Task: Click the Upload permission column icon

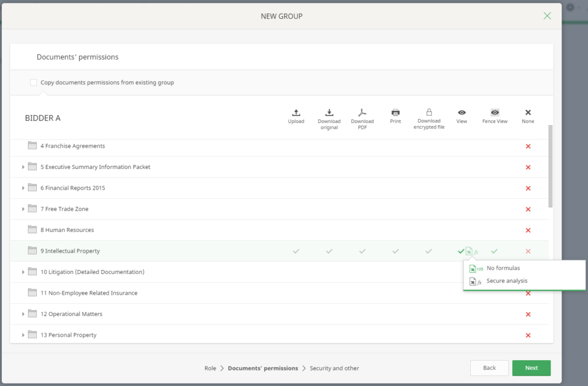Action: [x=296, y=113]
